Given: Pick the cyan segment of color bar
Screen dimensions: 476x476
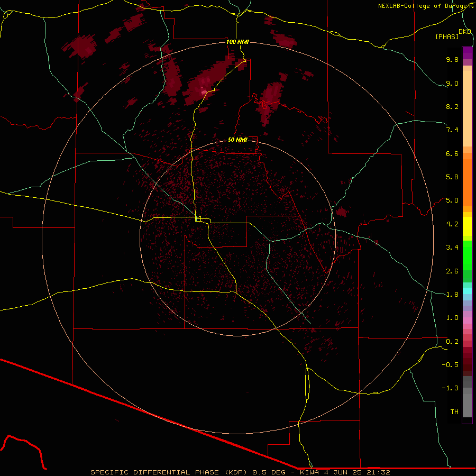Looking at the screenshot, I should click(467, 291).
